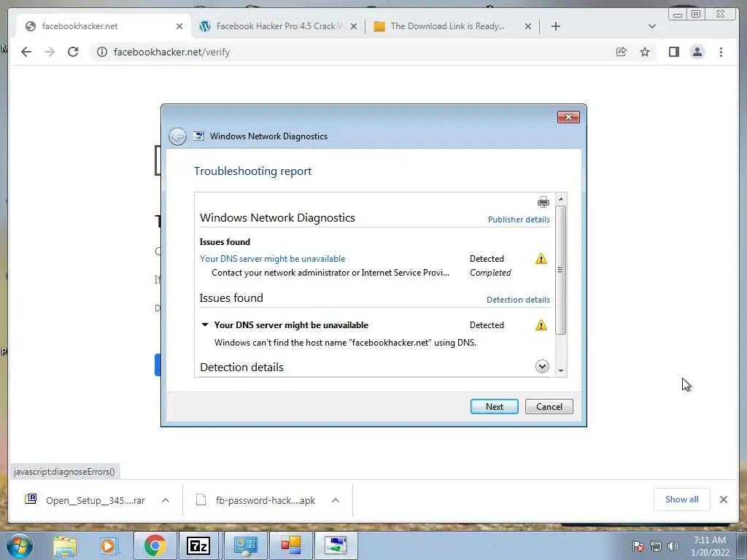This screenshot has width=747, height=560.
Task: Open Chrome's three-dot menu
Action: point(721,52)
